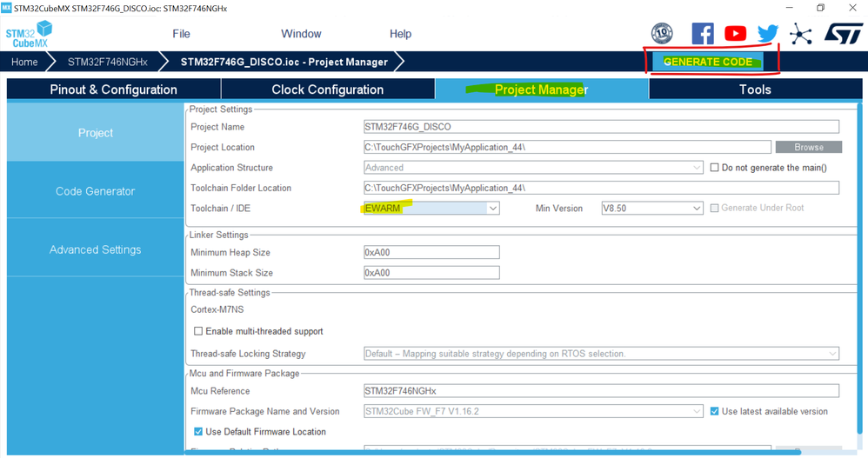Click Browse next to Project Location

[x=809, y=147]
